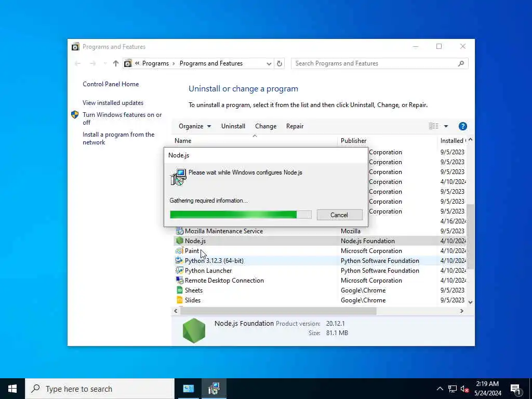Cancel the Node.js configuration dialog
This screenshot has height=399, width=532.
[339, 215]
